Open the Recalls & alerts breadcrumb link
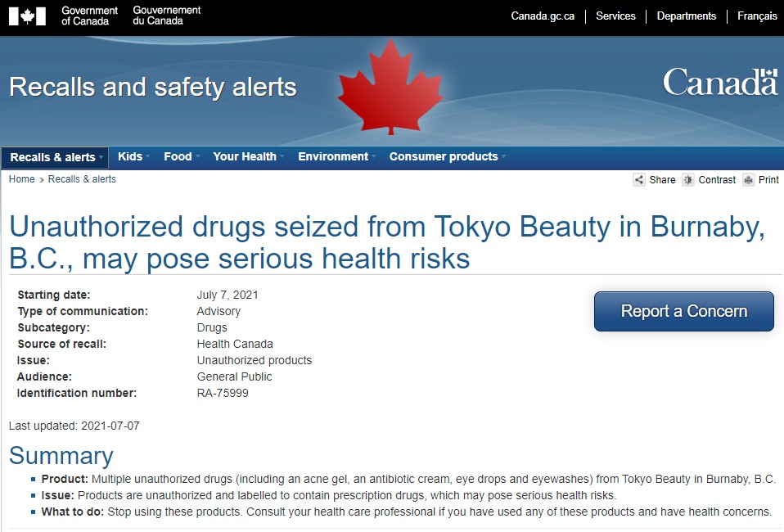 pos(82,179)
